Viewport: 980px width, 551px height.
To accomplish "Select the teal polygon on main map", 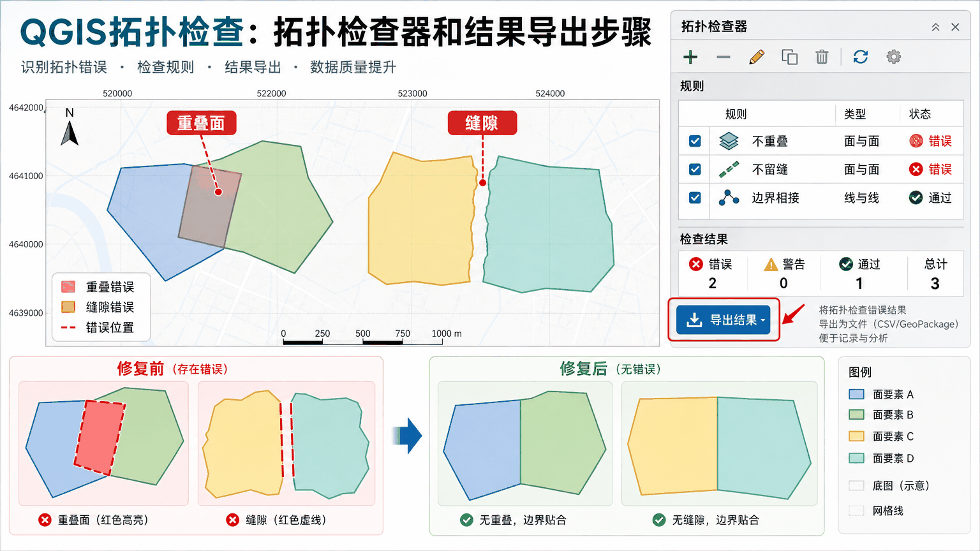I will click(x=547, y=224).
